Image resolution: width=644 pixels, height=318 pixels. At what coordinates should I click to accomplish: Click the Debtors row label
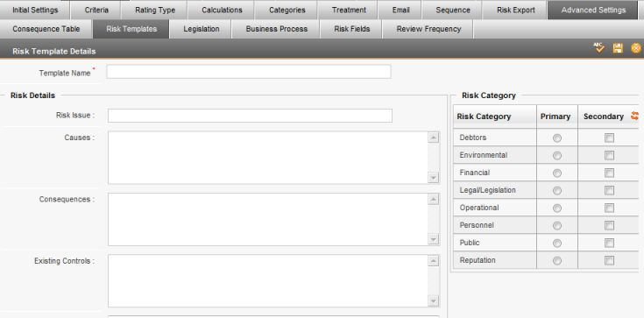pos(473,138)
